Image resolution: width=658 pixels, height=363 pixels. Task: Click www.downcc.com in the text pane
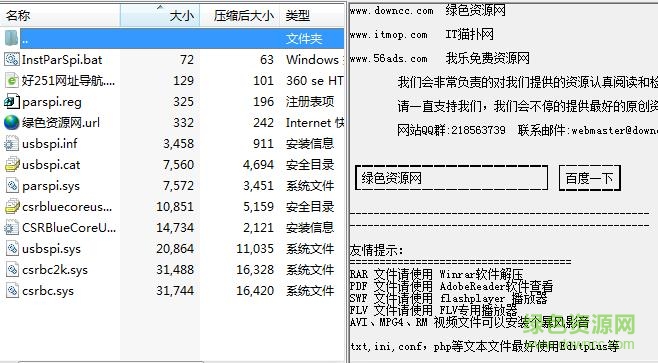click(392, 10)
